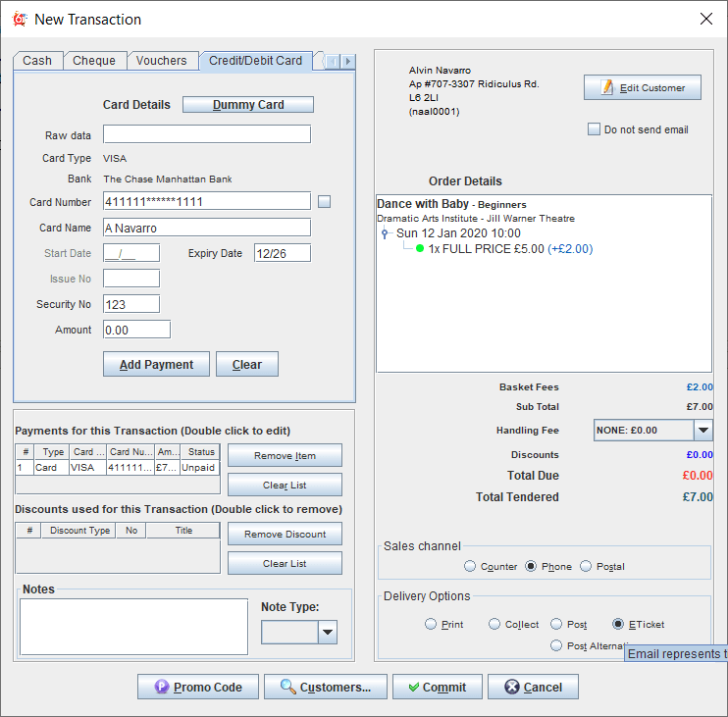Tick the checkbox beside Card Number
Screen dimensions: 728x717
coord(325,202)
